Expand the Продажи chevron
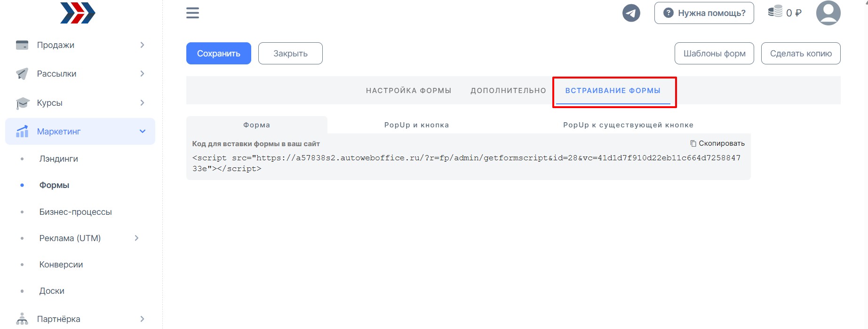868x329 pixels. 142,45
